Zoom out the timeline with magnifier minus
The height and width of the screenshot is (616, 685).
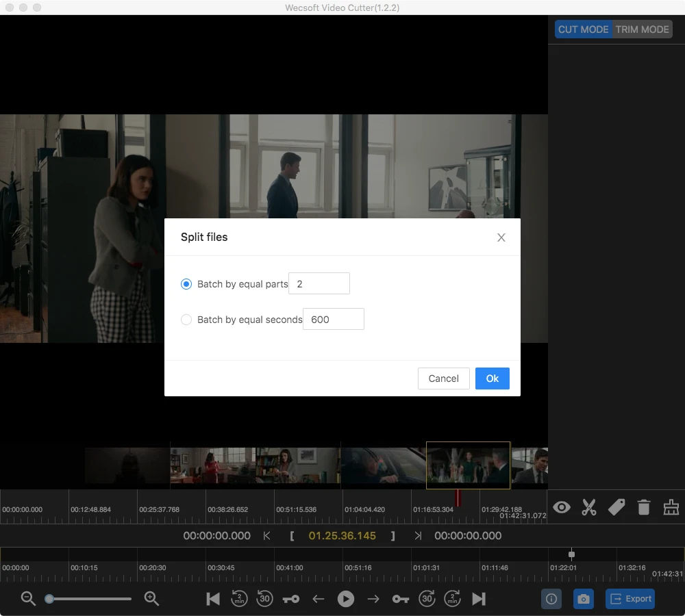tap(28, 598)
